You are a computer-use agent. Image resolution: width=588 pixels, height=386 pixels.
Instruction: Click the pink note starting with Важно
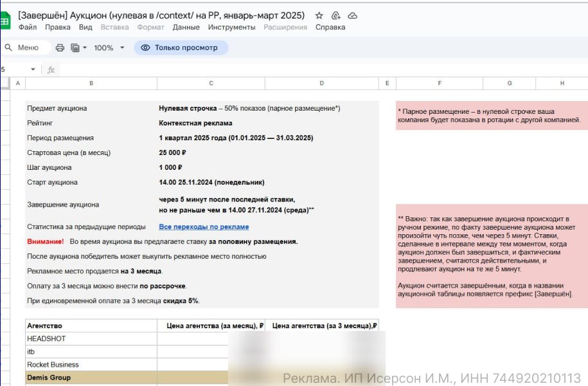click(x=492, y=256)
